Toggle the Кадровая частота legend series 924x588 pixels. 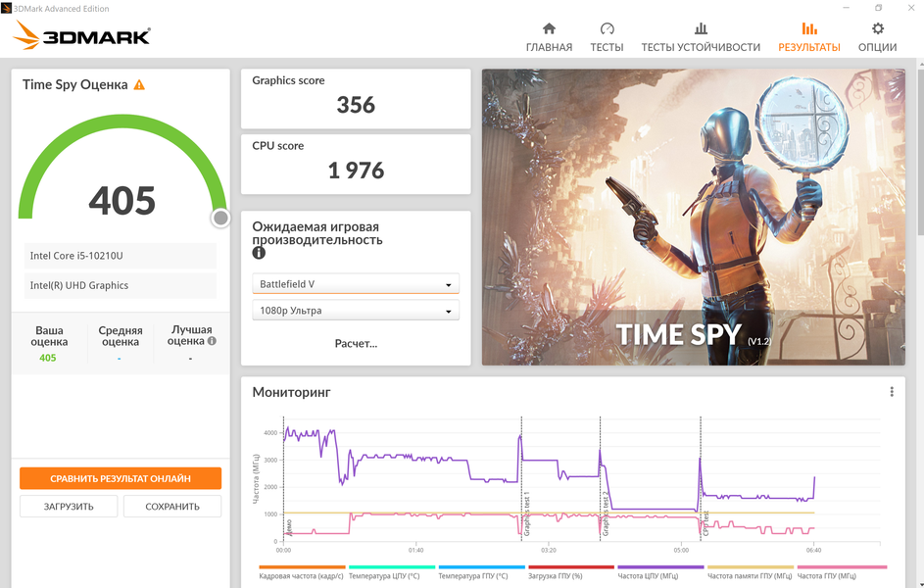302,575
